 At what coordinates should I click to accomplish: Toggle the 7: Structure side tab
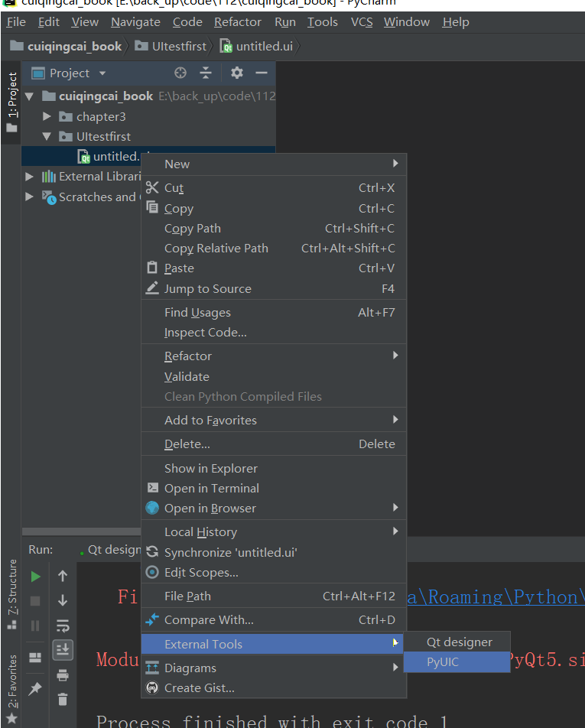12,594
